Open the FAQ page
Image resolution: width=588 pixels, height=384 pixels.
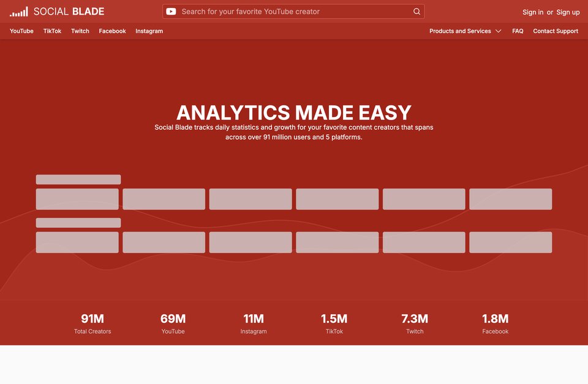(x=518, y=31)
